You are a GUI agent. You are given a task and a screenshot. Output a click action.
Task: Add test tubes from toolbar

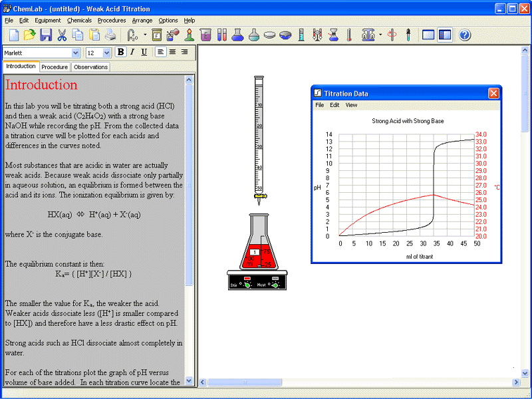click(222, 35)
